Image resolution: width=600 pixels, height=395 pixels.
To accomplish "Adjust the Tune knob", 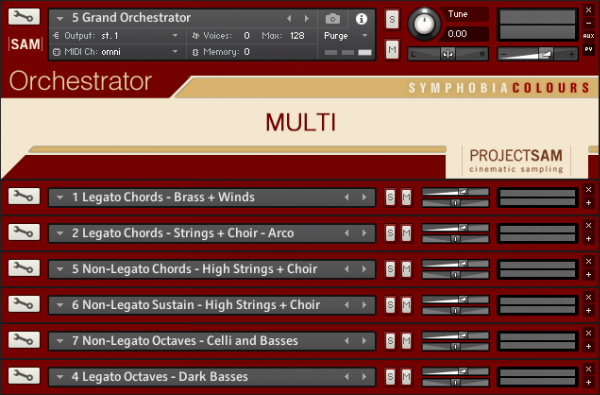I will point(424,24).
